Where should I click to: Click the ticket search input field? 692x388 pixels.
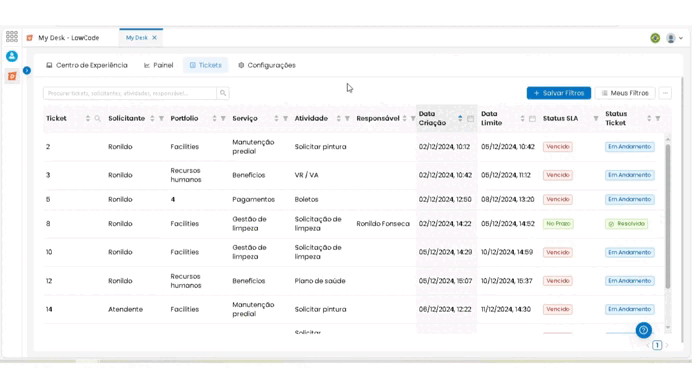tap(130, 93)
